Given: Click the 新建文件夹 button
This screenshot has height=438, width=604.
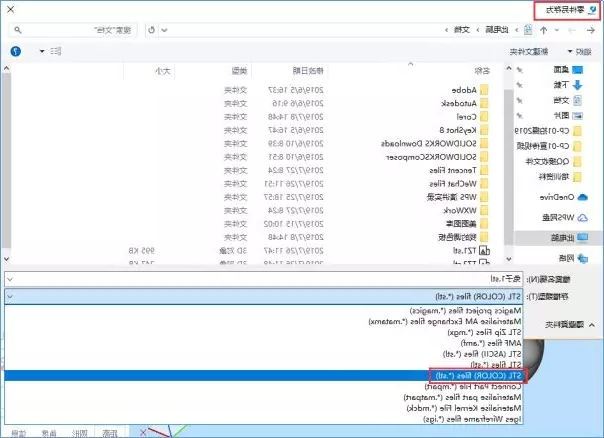Looking at the screenshot, I should coord(529,52).
